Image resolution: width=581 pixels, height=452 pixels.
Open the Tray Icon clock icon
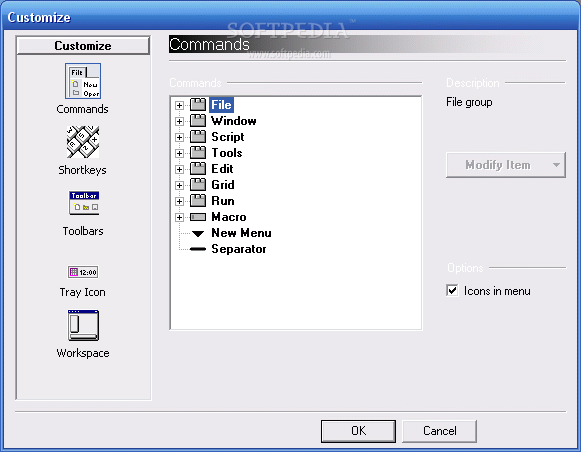coord(83,272)
